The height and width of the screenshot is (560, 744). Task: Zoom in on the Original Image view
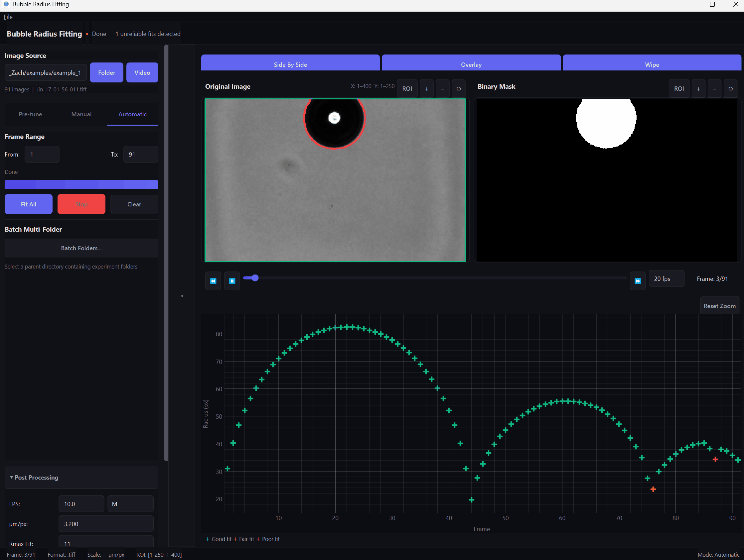[x=426, y=88]
